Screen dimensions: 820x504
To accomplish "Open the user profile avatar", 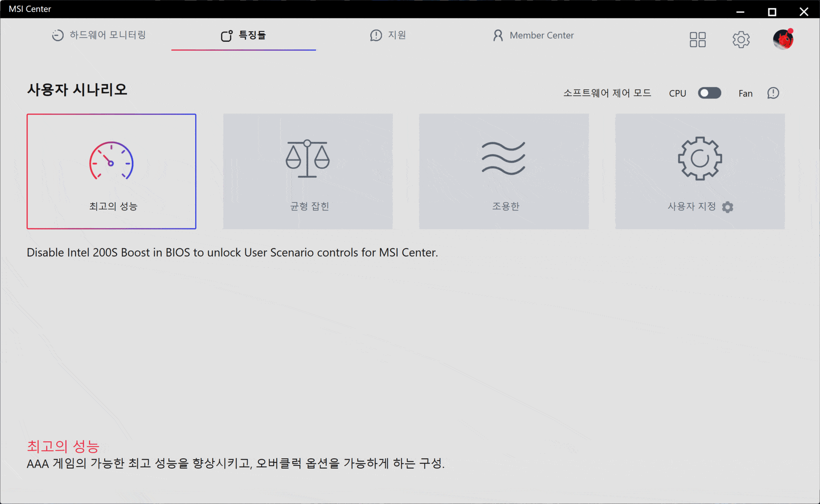I will 783,39.
